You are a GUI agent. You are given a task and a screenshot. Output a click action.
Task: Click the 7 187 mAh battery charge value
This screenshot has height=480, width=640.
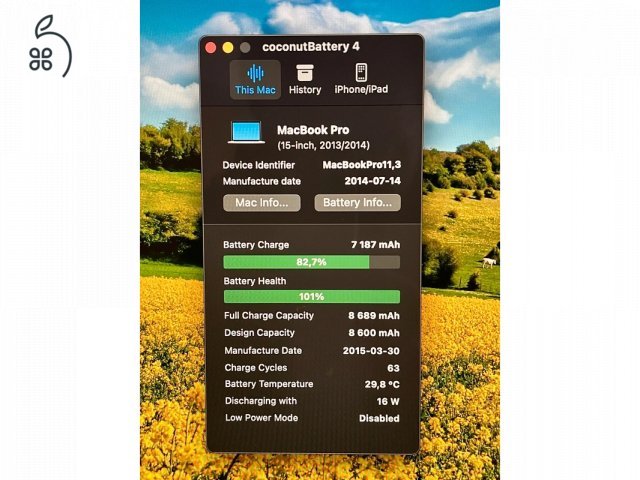pyautogui.click(x=376, y=245)
